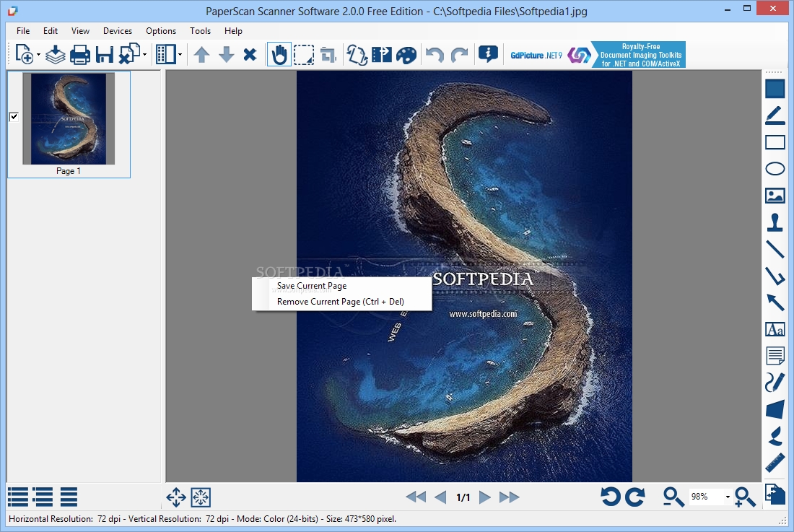Image resolution: width=794 pixels, height=532 pixels.
Task: Select the image annotation tool
Action: pos(775,196)
